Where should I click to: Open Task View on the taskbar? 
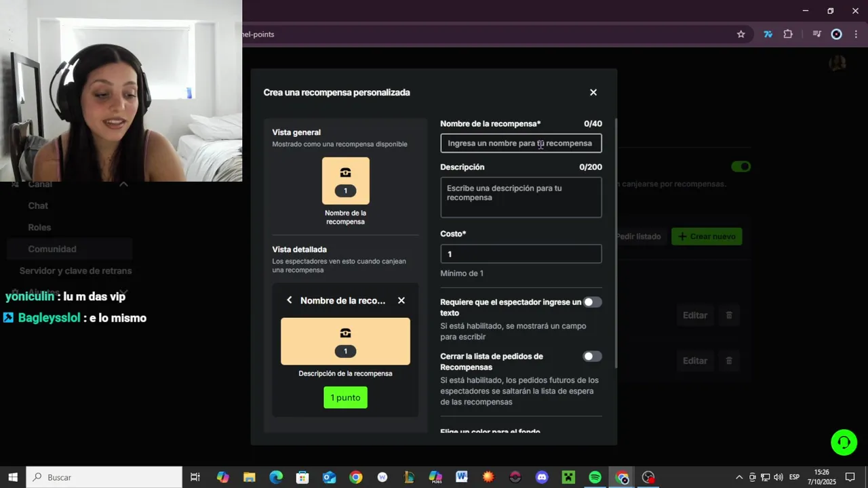pos(195,477)
